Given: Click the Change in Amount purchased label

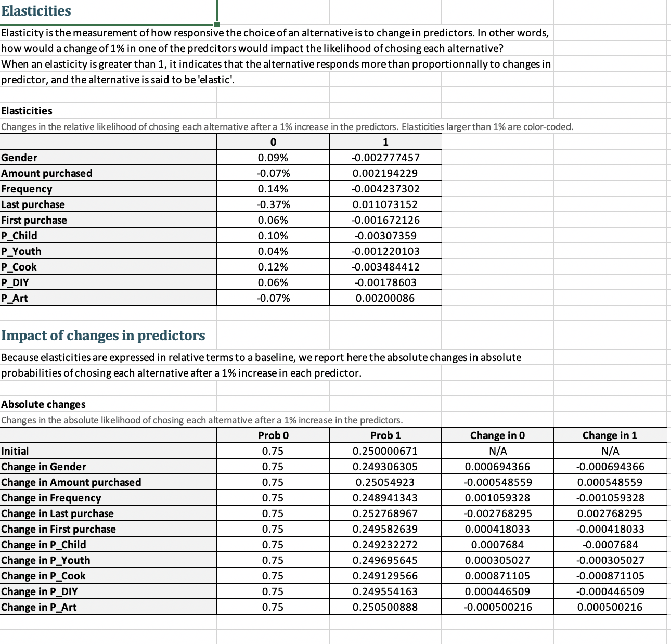Looking at the screenshot, I should point(108,482).
